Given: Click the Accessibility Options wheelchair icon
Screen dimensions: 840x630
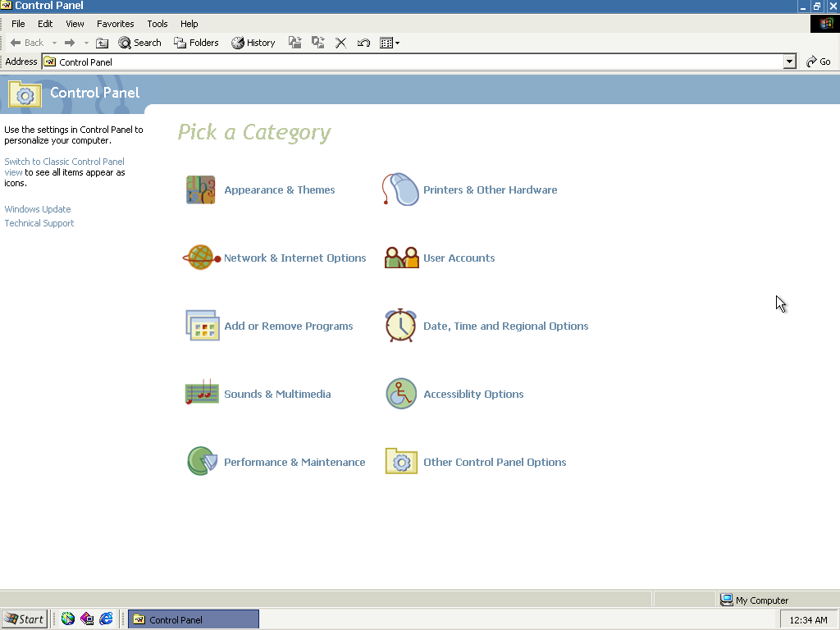Looking at the screenshot, I should [401, 394].
